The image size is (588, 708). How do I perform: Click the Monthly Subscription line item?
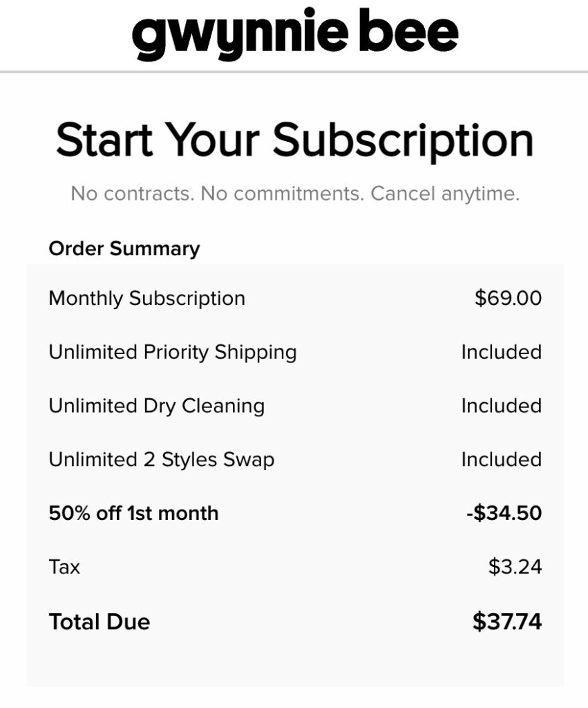coord(146,298)
